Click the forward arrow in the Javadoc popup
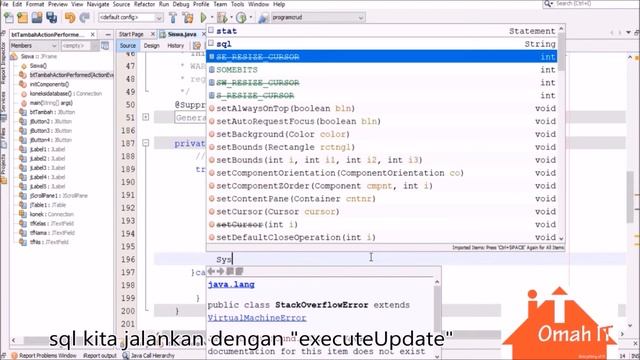 point(220,271)
